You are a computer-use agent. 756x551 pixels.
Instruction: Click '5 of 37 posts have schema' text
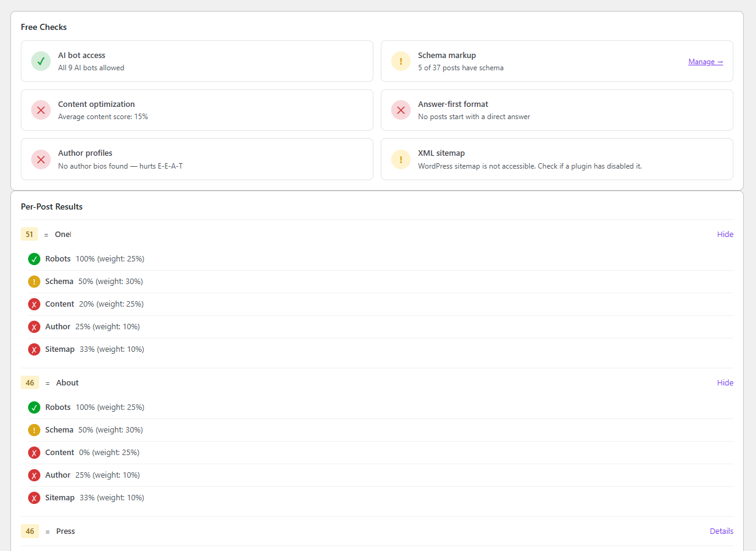tap(461, 68)
